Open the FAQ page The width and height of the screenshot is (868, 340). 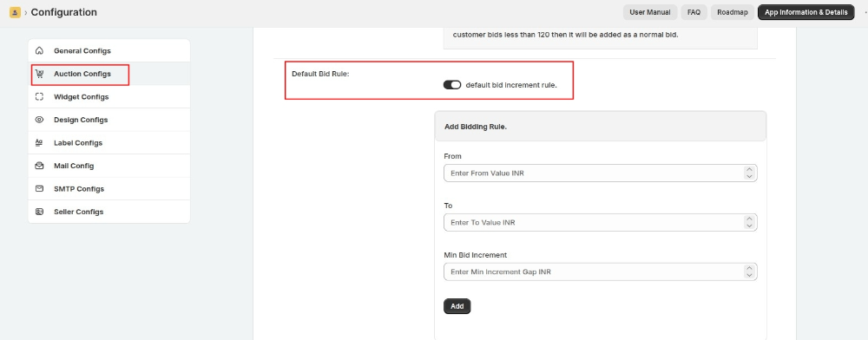tap(694, 12)
